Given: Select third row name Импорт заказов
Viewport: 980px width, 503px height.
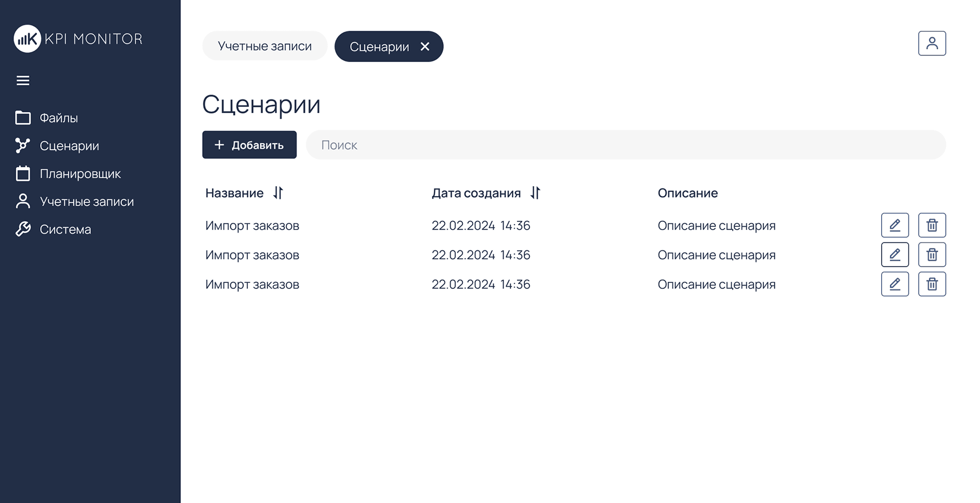Looking at the screenshot, I should point(252,284).
